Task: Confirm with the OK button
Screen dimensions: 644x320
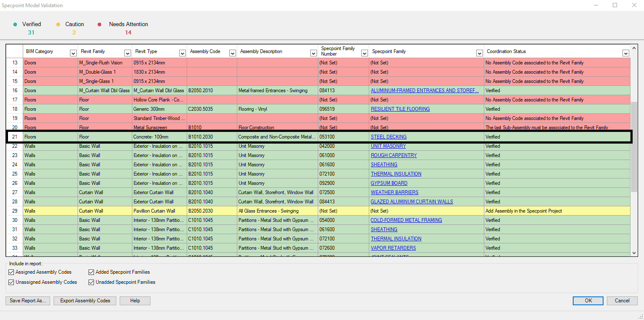Action: coord(588,301)
